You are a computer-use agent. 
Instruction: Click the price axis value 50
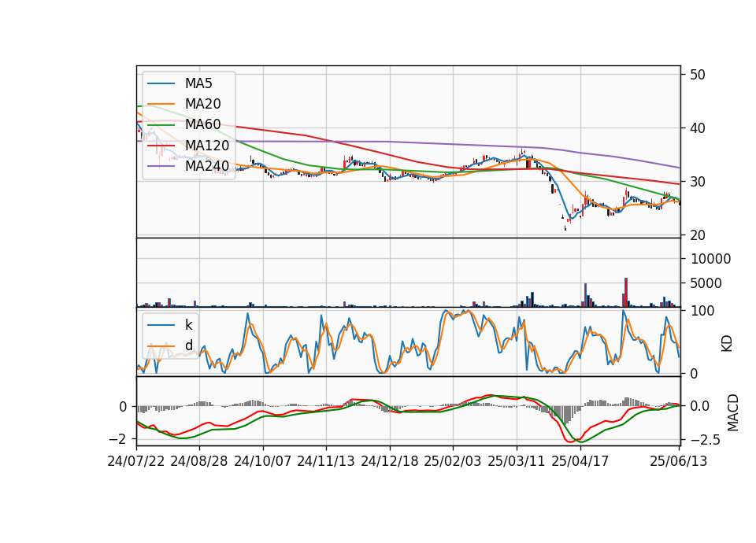pos(698,75)
